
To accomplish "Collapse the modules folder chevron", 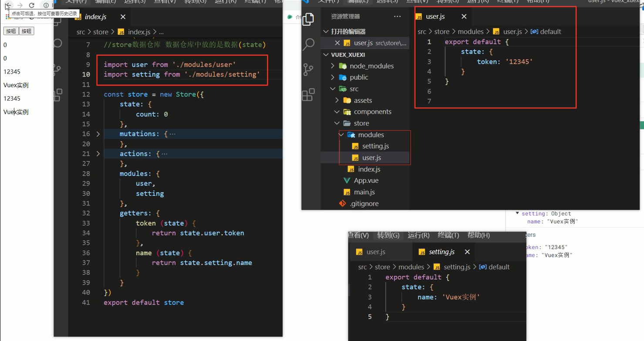I will point(341,135).
